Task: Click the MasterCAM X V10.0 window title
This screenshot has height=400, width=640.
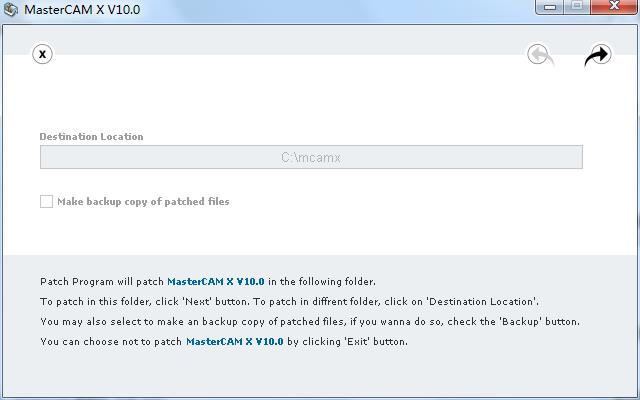Action: tap(82, 9)
